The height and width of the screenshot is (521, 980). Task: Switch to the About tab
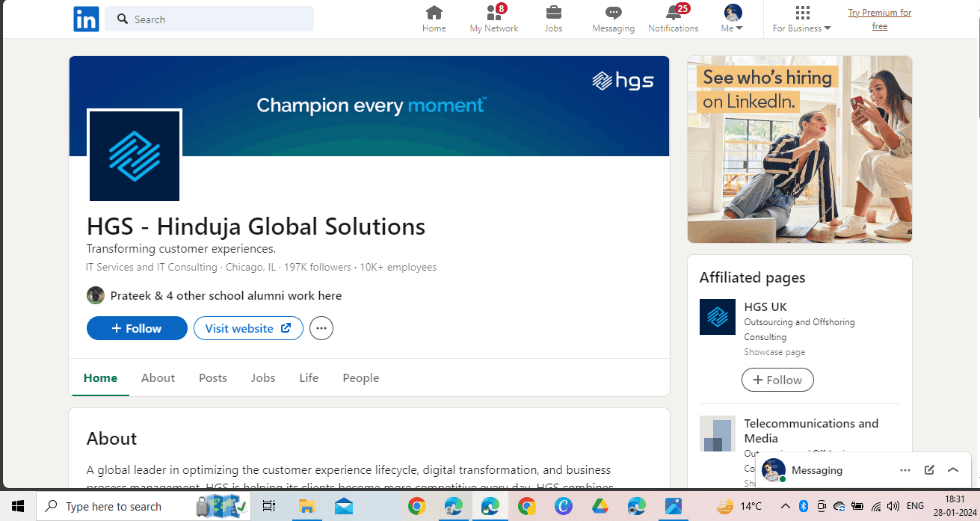158,377
